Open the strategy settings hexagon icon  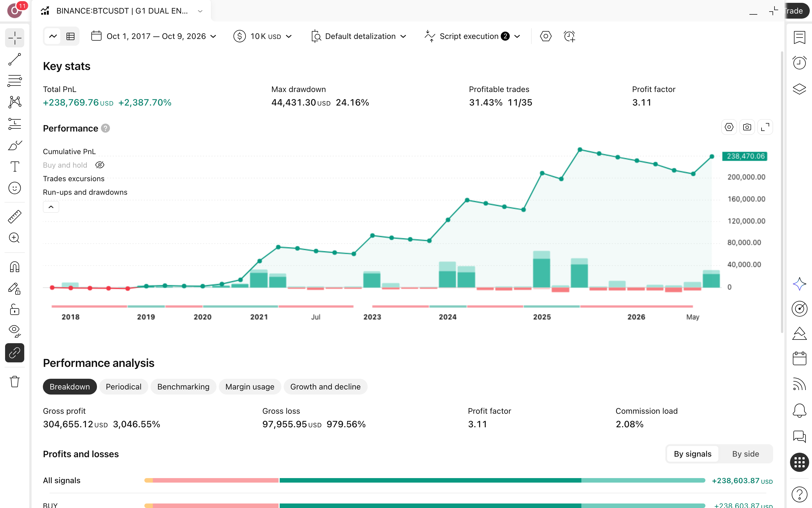pos(546,36)
